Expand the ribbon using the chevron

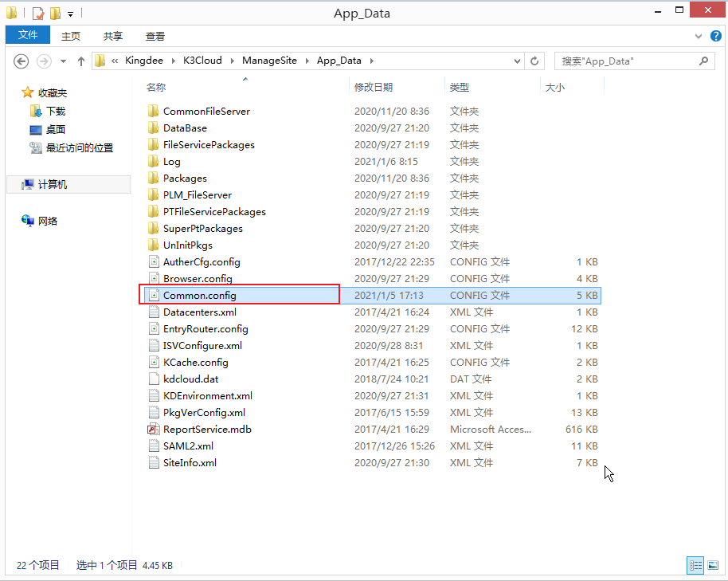tap(699, 36)
